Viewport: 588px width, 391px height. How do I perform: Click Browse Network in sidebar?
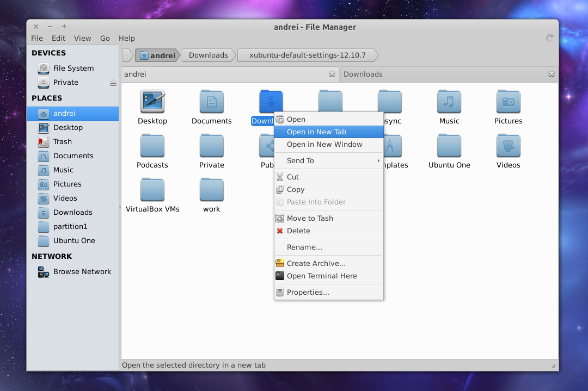(82, 271)
